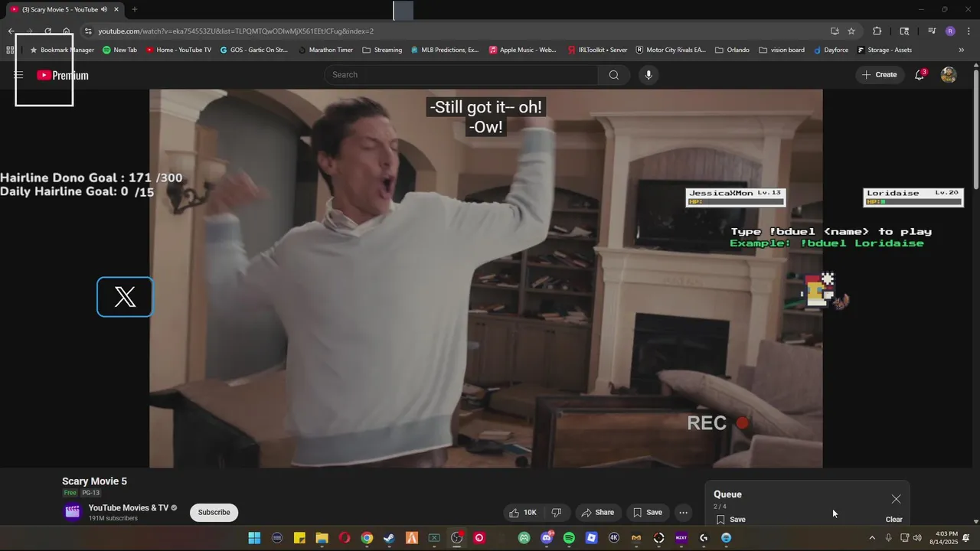Focus the YouTube search field
The width and height of the screenshot is (980, 551).
coord(461,75)
